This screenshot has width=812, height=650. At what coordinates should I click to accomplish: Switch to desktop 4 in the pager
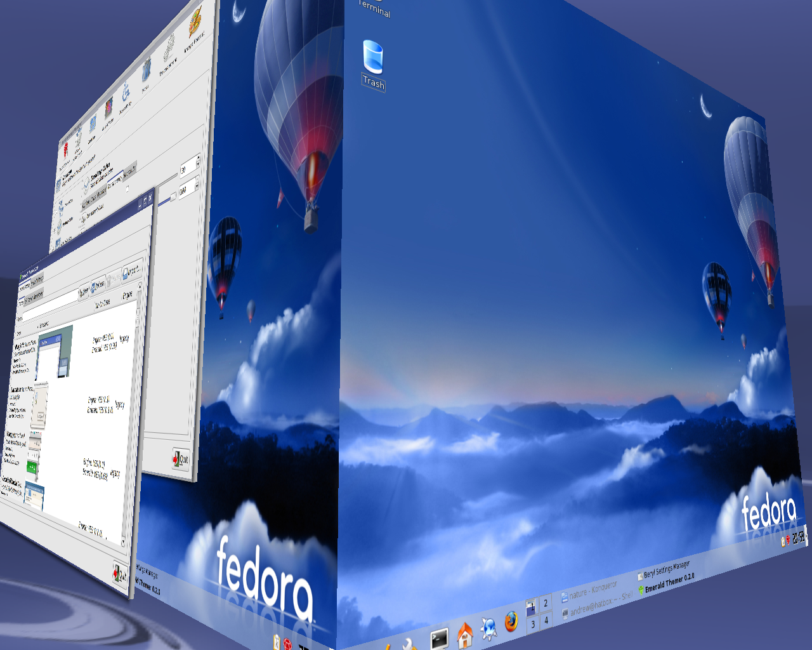coord(546,620)
